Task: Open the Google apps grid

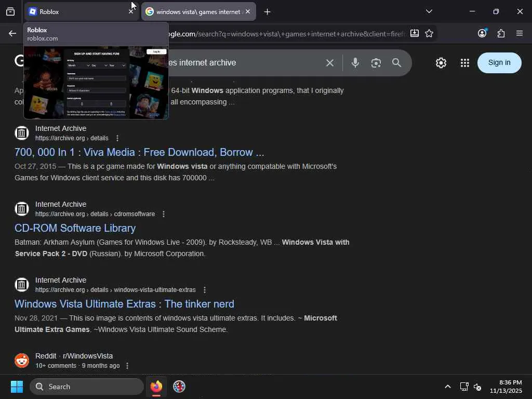Action: click(465, 63)
